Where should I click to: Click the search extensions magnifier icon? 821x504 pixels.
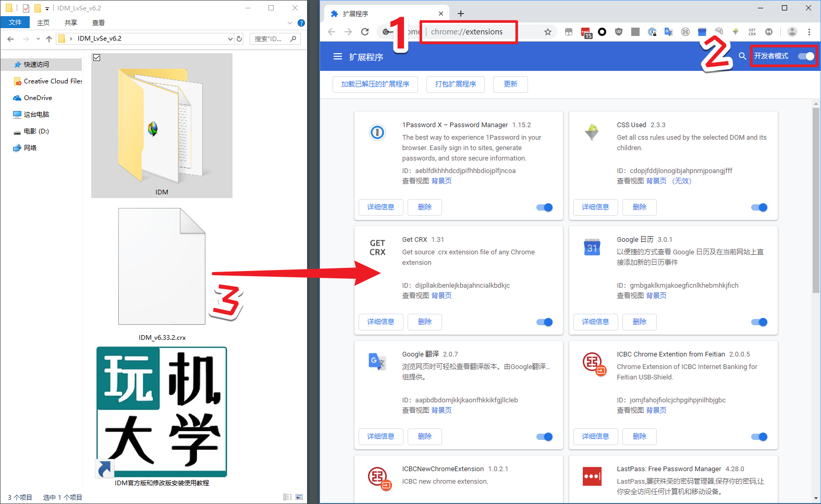pos(742,56)
